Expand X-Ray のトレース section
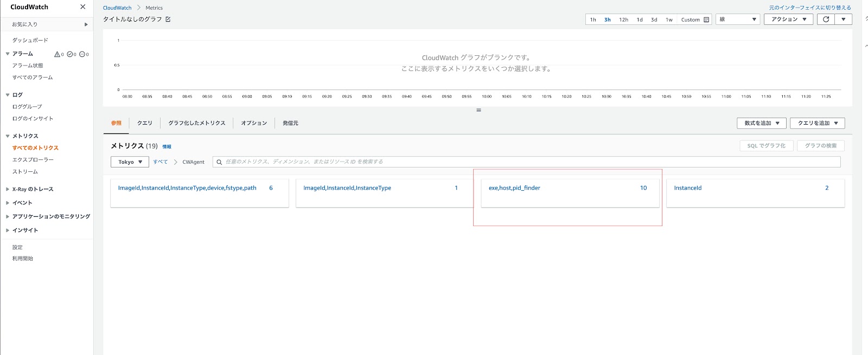Viewport: 868px width, 355px height. point(8,189)
